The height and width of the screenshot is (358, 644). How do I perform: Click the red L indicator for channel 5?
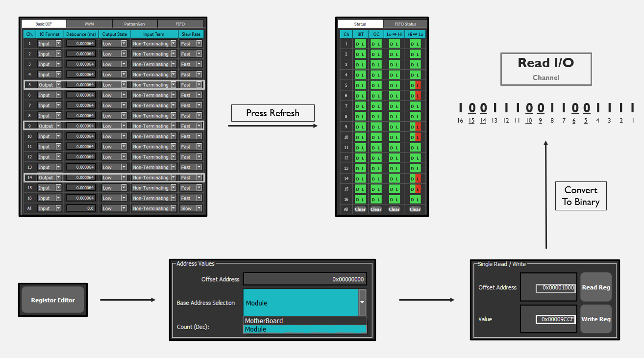418,85
